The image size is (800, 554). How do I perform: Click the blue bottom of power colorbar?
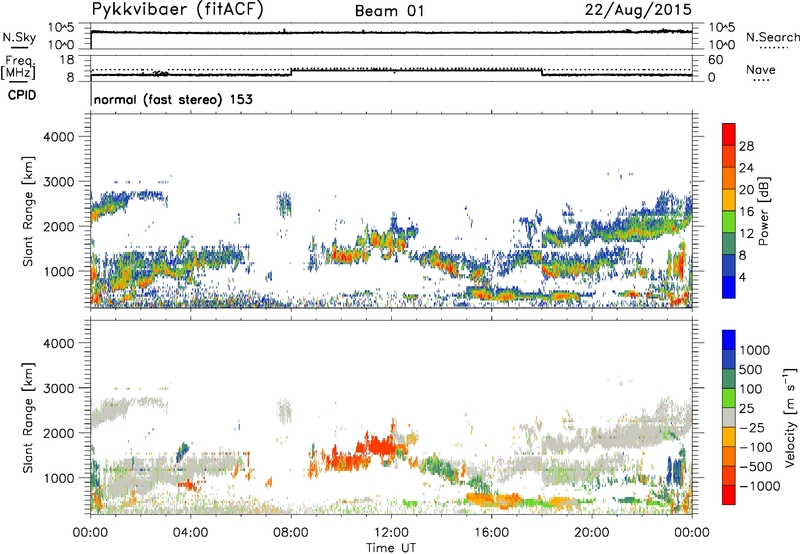(729, 288)
